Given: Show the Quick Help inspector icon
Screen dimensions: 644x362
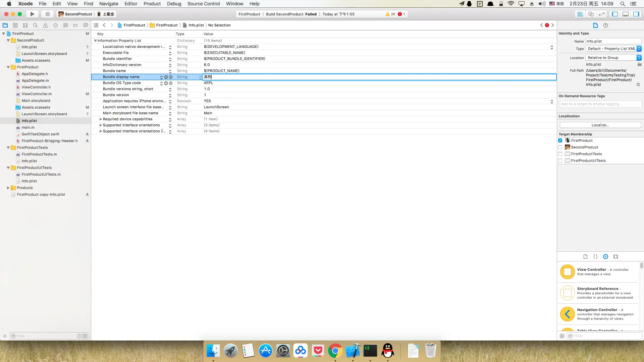Looking at the screenshot, I should pos(605,25).
